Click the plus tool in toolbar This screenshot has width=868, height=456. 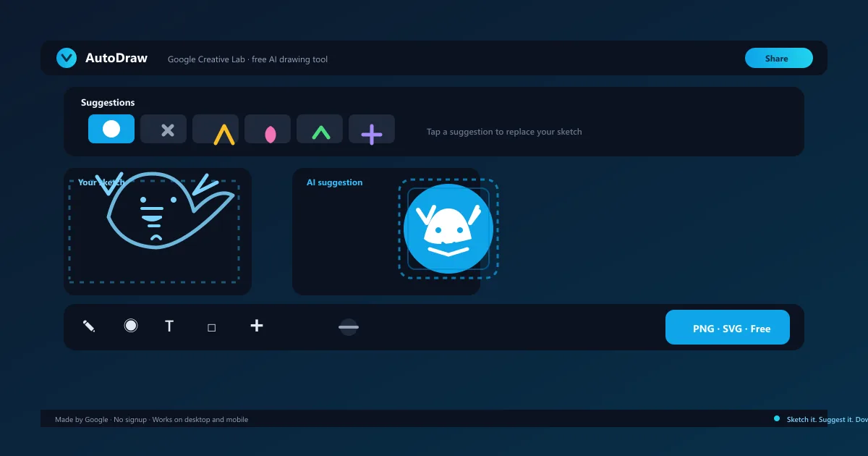[257, 326]
